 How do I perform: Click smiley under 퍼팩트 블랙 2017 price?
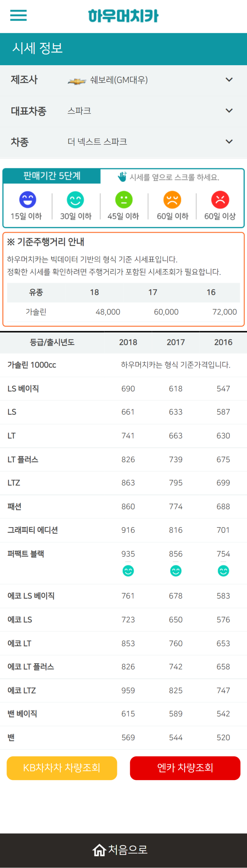[176, 571]
